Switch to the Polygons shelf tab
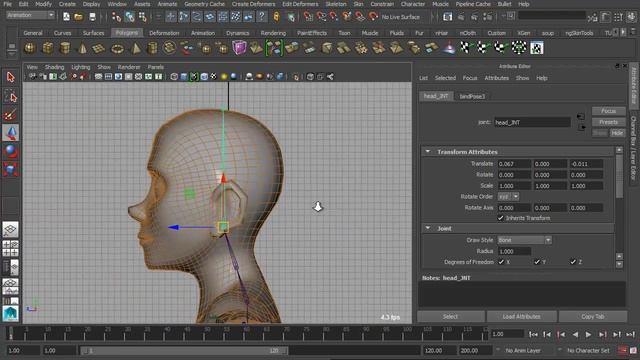640x360 pixels. coord(127,33)
